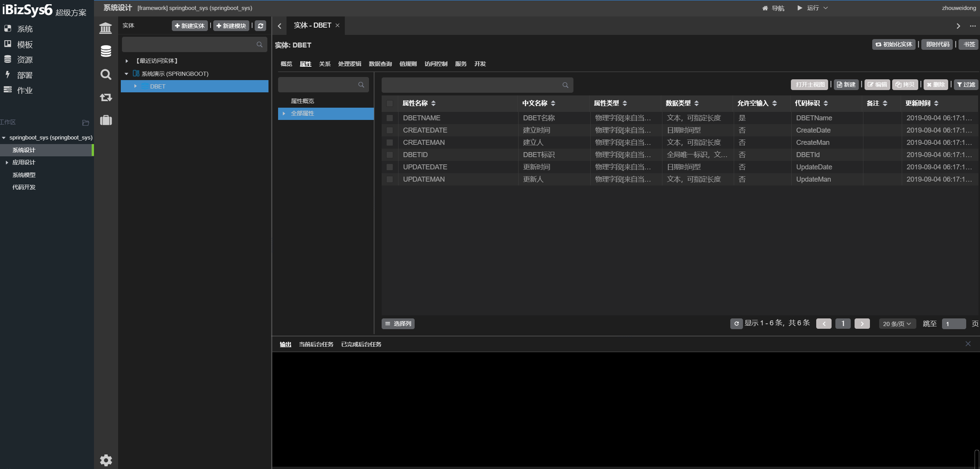Click the pagination refresh icon
Image resolution: width=980 pixels, height=469 pixels.
pyautogui.click(x=736, y=324)
